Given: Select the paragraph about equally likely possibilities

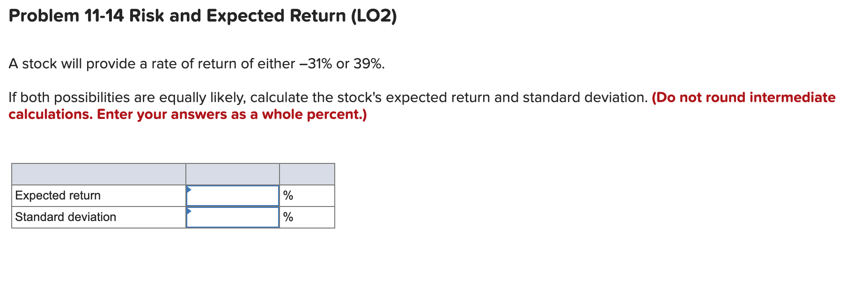Looking at the screenshot, I should tap(328, 97).
